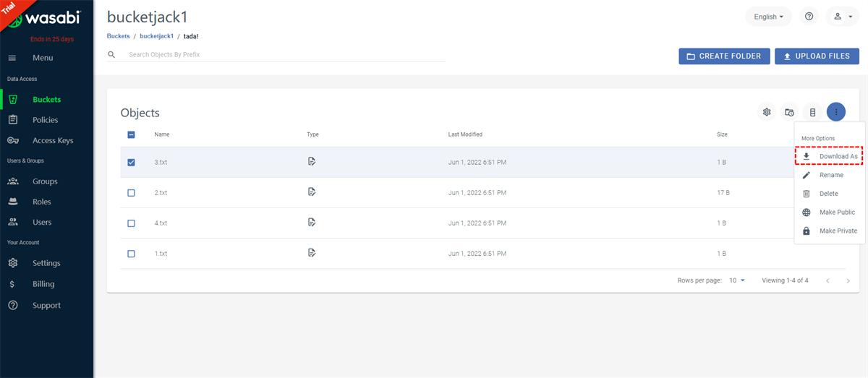
Task: Select Make Private option
Action: (x=830, y=231)
